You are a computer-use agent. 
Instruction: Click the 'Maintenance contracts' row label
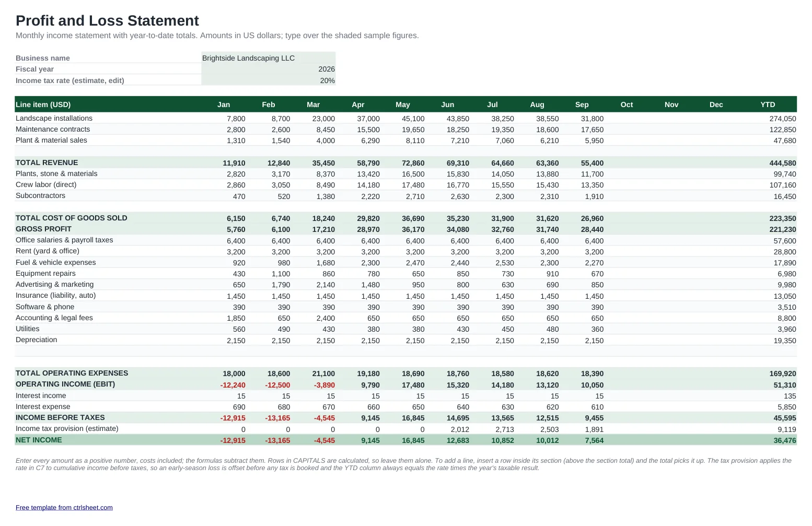tap(53, 129)
